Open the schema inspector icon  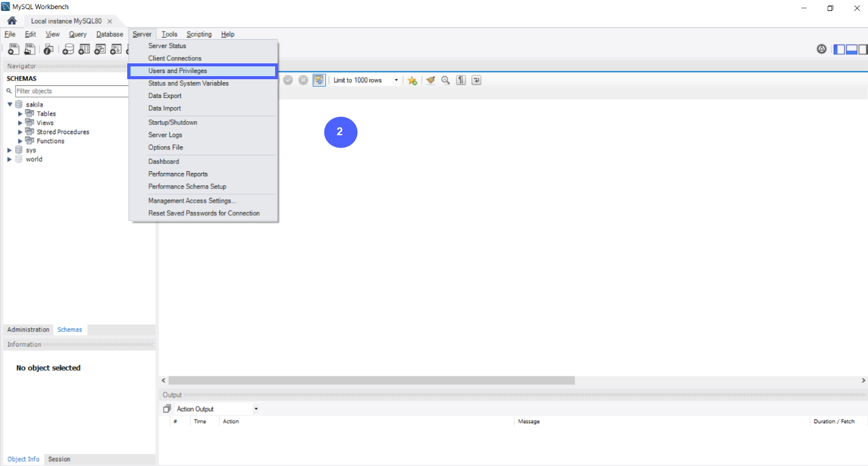pos(48,49)
